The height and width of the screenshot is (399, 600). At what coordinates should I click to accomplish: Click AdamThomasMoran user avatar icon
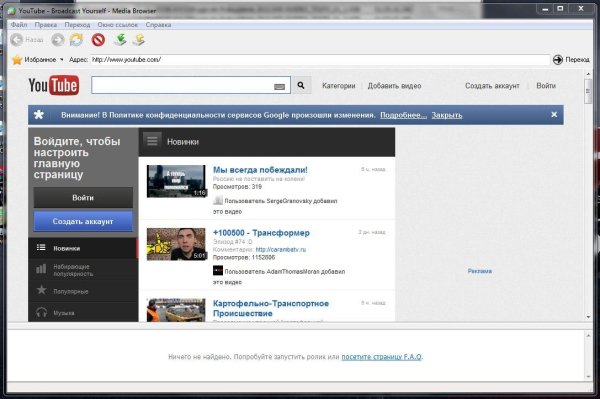click(218, 270)
